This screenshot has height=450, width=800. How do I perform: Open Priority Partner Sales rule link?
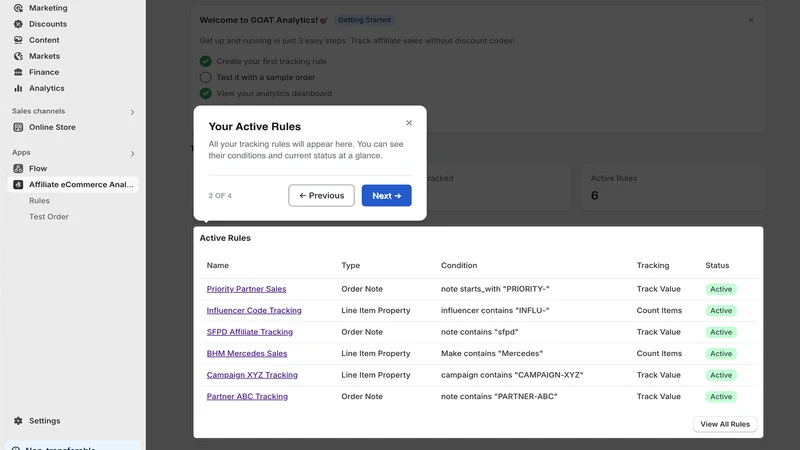coord(246,289)
